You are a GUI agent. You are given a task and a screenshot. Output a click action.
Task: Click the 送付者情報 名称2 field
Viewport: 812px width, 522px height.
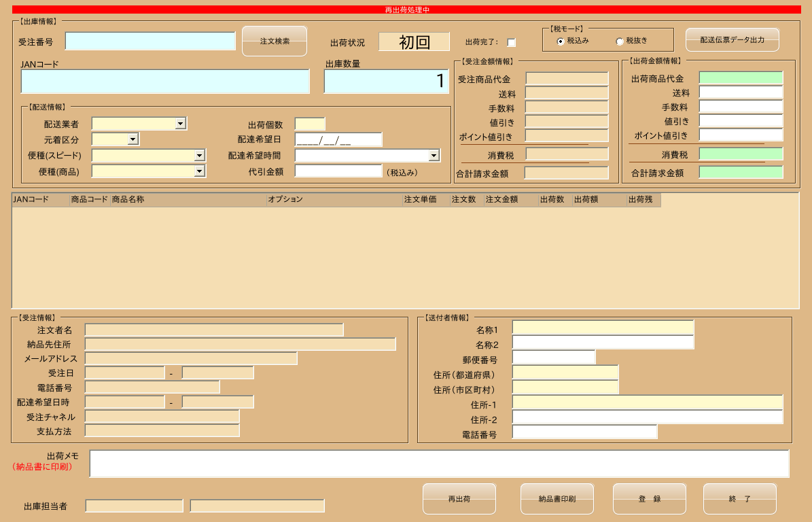603,343
